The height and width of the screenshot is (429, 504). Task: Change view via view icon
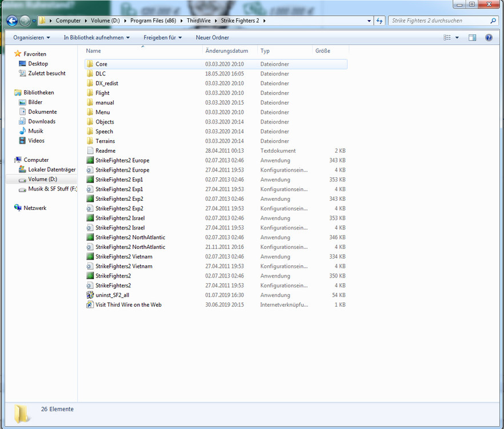pos(447,38)
